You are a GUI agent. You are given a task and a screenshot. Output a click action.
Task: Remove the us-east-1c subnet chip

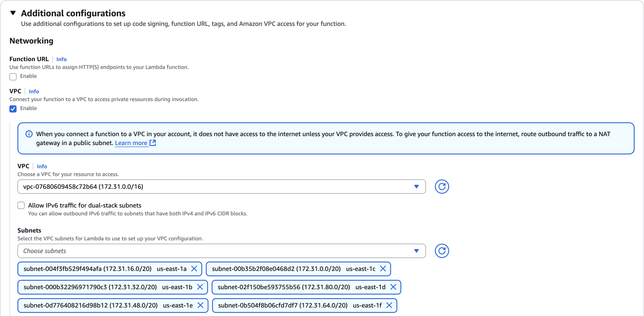[x=383, y=269]
